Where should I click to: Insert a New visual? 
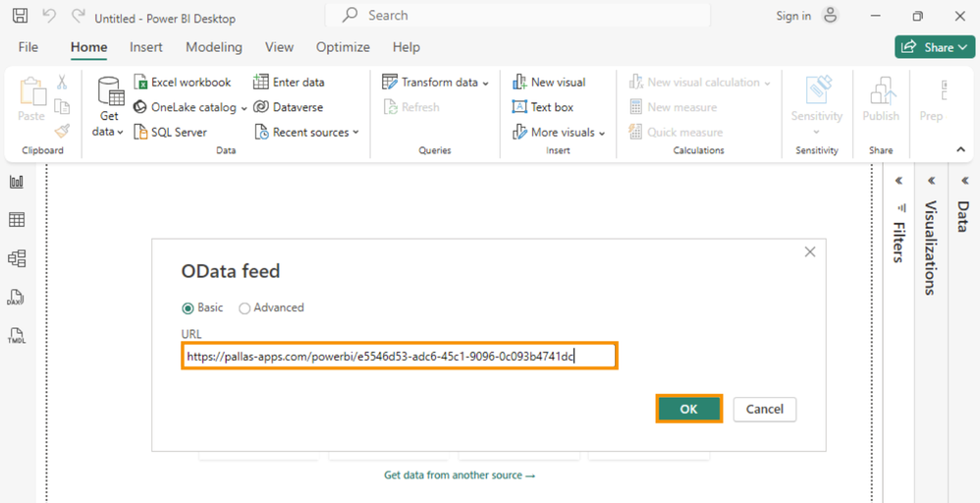[549, 82]
